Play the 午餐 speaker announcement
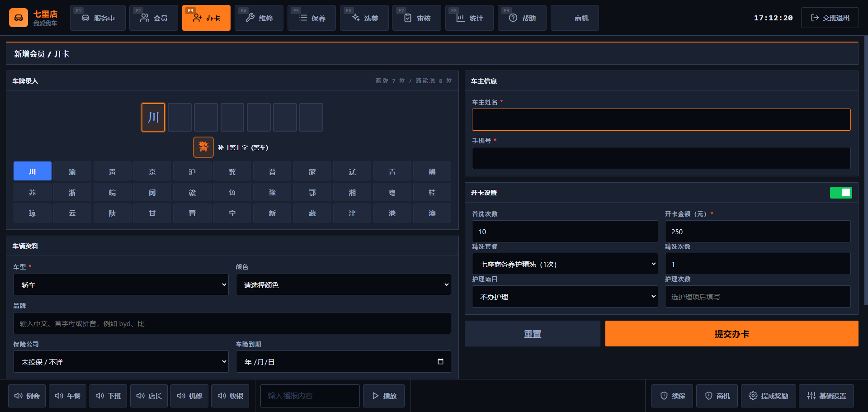868x412 pixels. pos(67,396)
